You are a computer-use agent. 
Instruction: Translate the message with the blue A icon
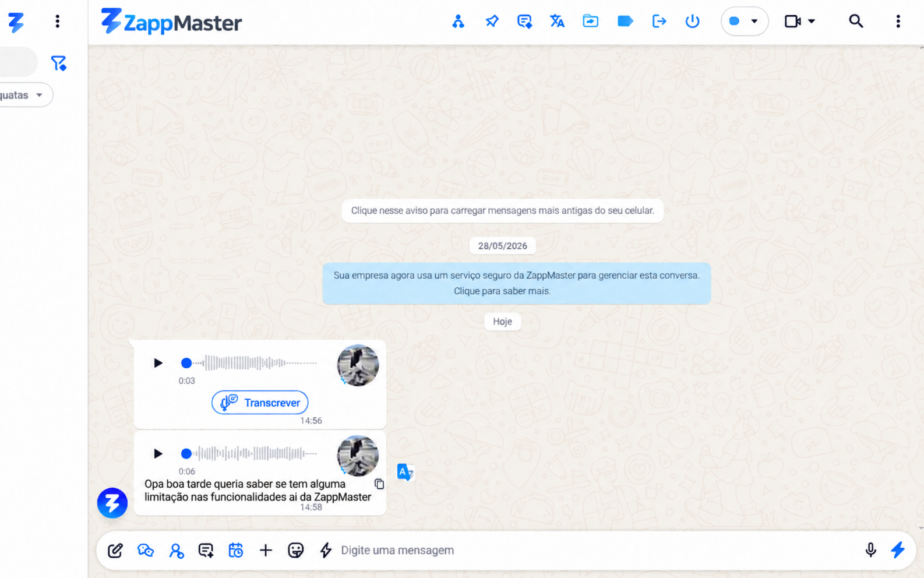405,472
